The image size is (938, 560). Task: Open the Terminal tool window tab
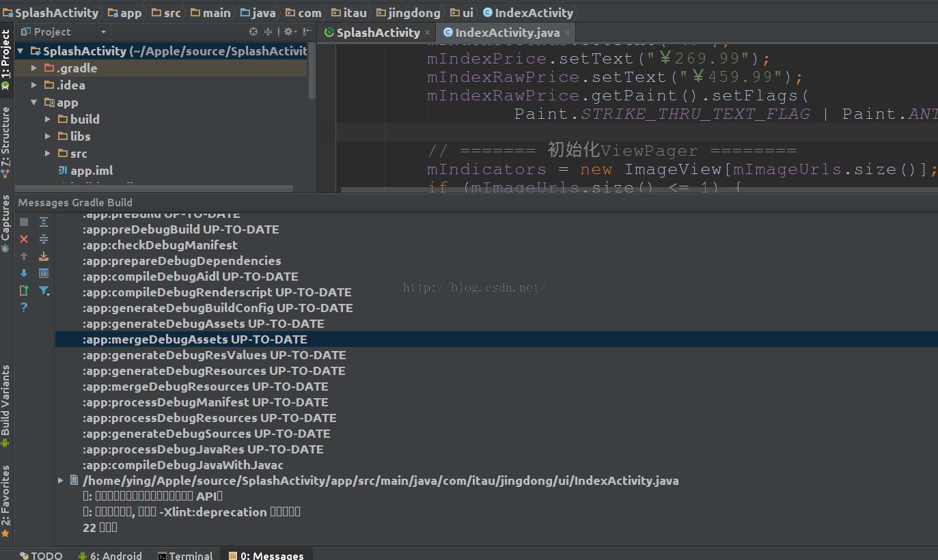click(186, 555)
